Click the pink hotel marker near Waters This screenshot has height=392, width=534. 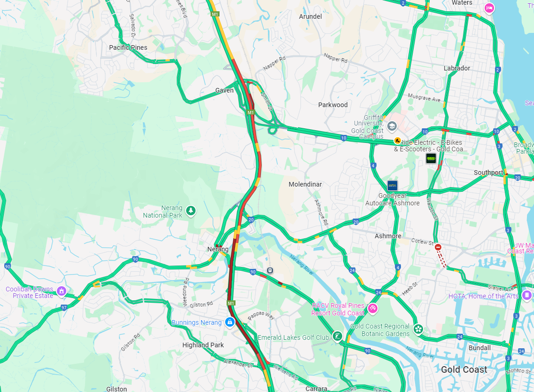coord(489,8)
